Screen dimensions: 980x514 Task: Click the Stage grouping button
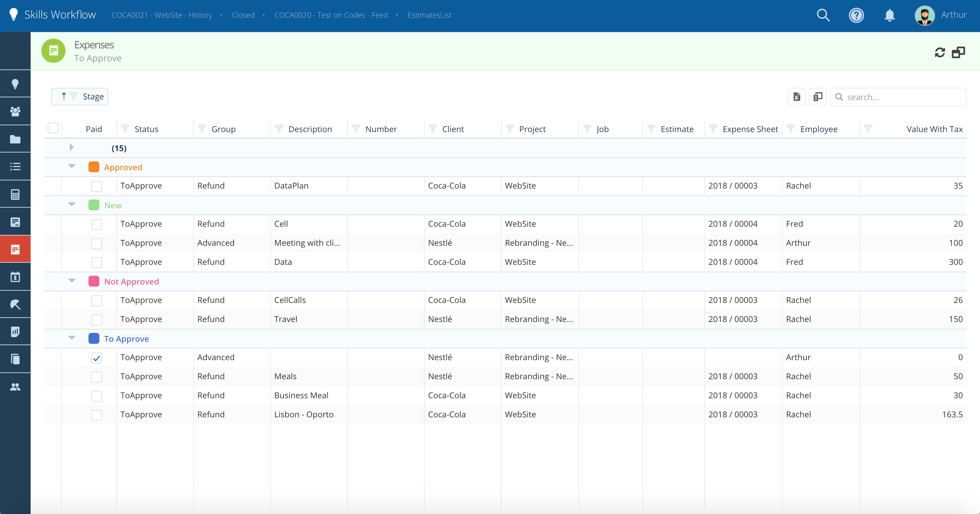tap(80, 97)
